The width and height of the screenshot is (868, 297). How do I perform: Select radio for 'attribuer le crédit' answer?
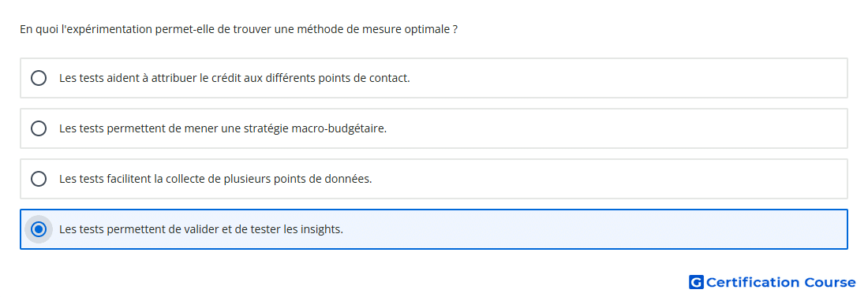coord(39,78)
